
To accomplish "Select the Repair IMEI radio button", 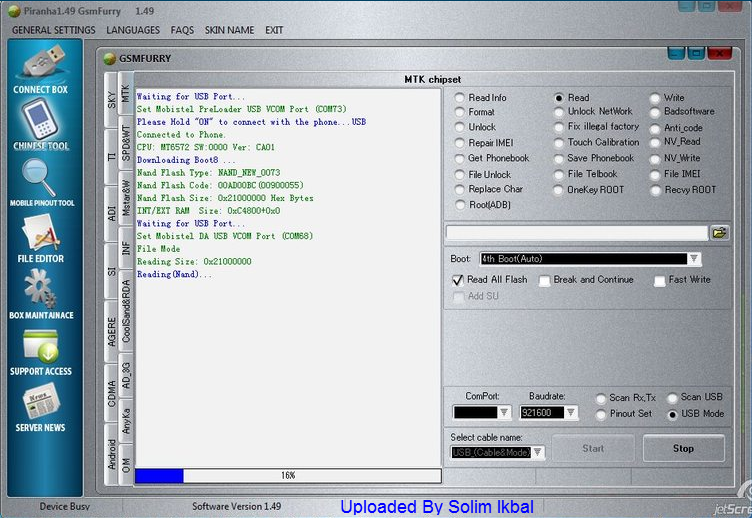I will click(x=460, y=143).
